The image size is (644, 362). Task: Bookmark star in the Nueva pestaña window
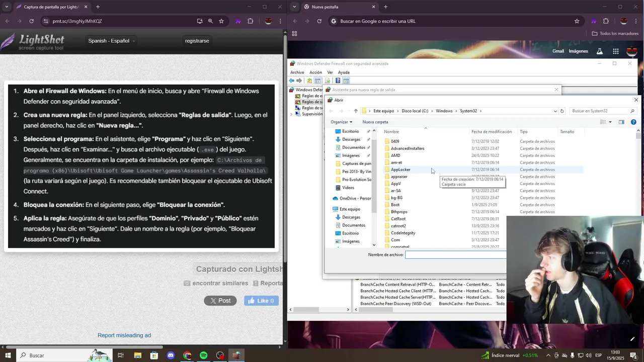(x=577, y=21)
